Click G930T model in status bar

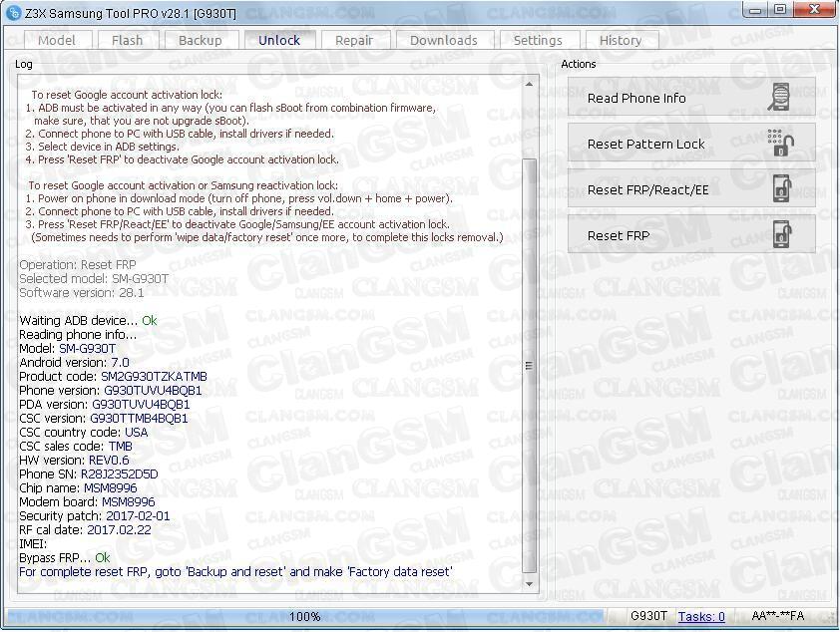coord(648,616)
